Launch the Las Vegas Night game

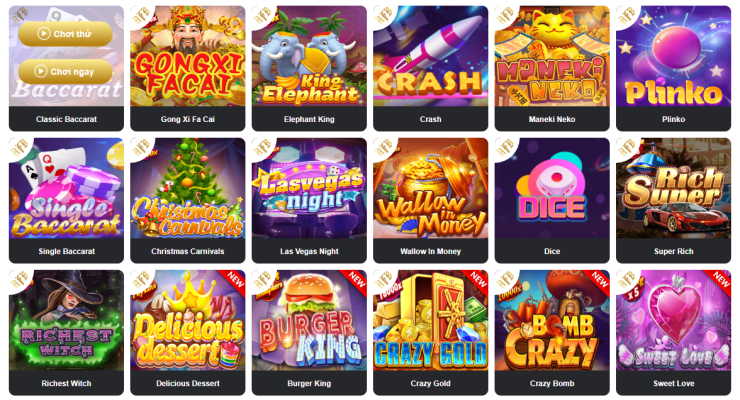309,188
